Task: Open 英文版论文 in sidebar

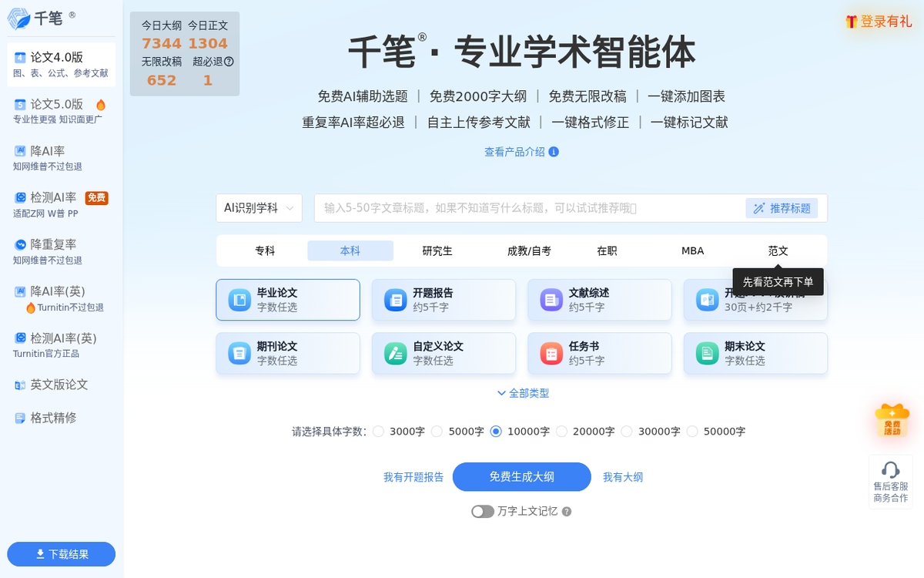Action: tap(59, 385)
